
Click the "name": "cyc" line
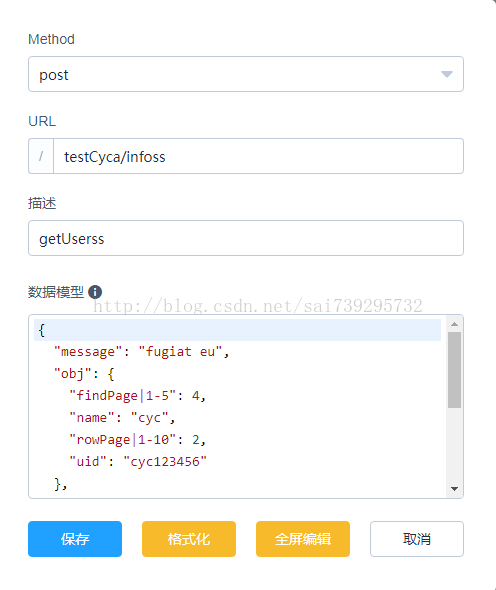[237, 418]
